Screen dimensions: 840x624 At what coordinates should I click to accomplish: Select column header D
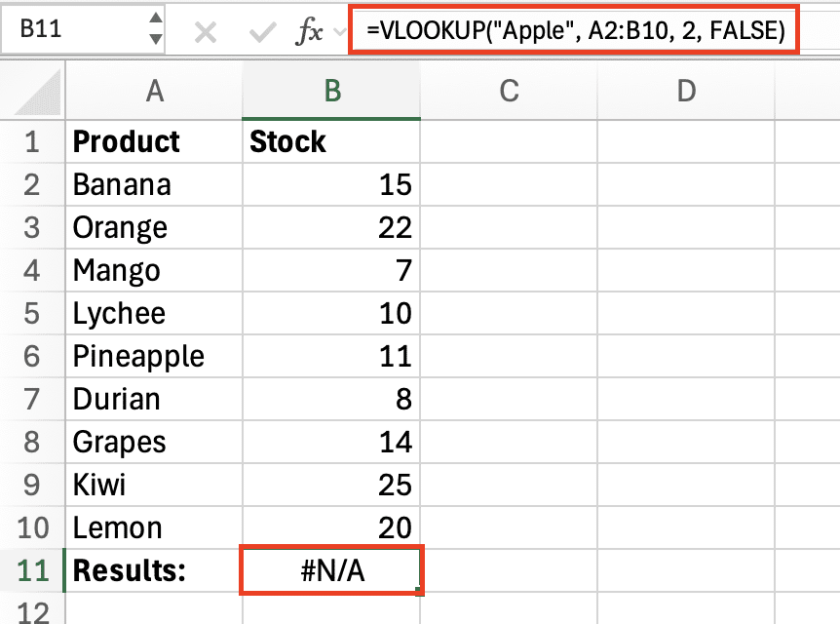pos(686,89)
